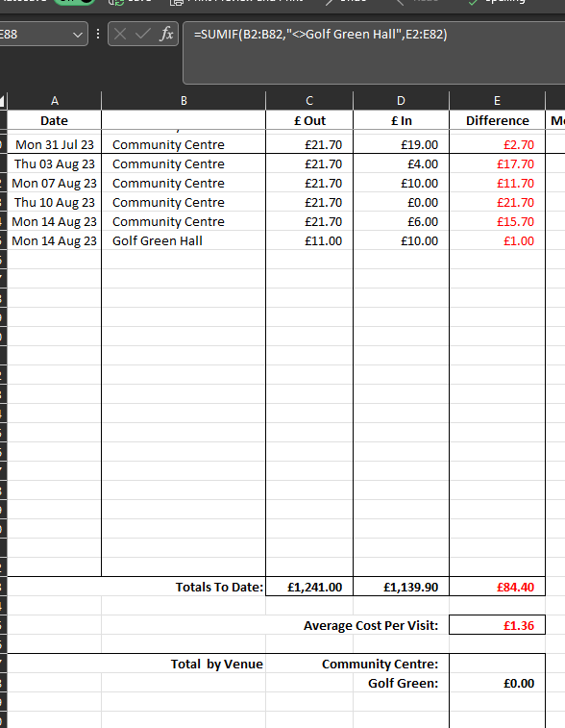565x728 pixels.
Task: Select the £21.70 Difference cell in red
Action: [498, 202]
